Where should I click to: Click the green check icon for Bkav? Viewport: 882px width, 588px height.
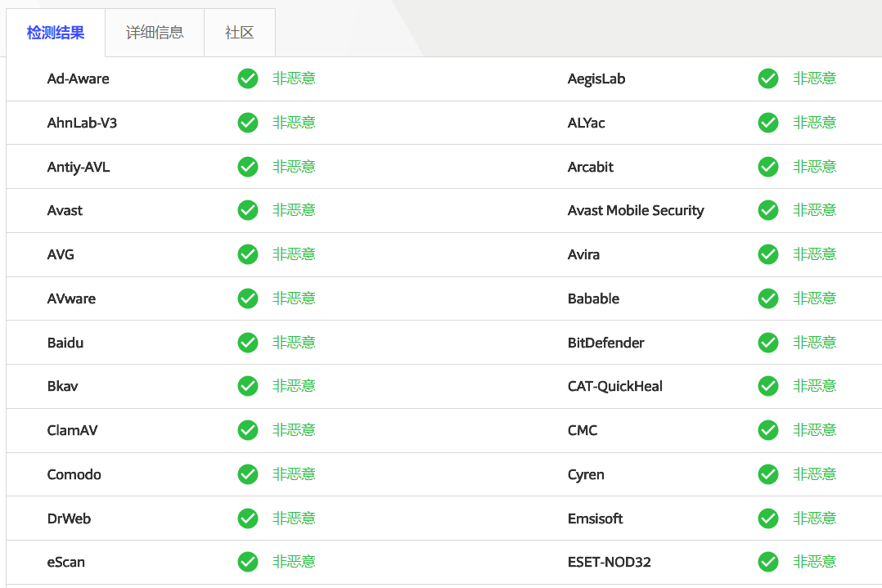point(247,386)
